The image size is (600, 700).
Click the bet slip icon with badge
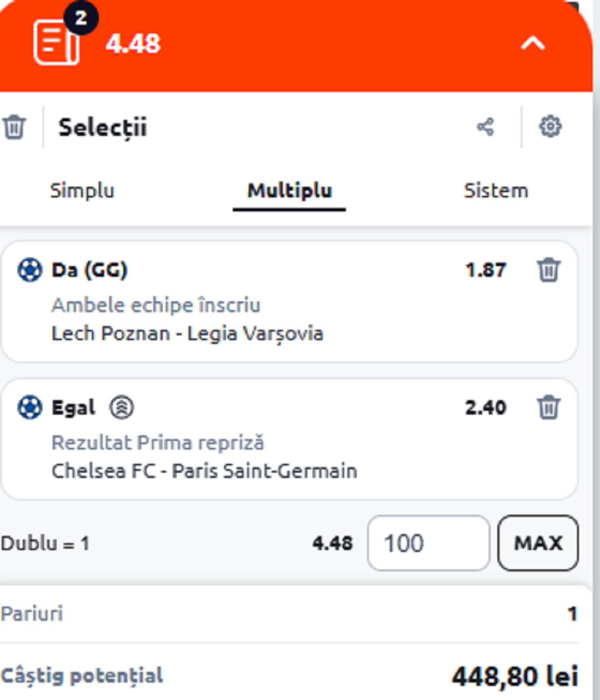tap(56, 42)
